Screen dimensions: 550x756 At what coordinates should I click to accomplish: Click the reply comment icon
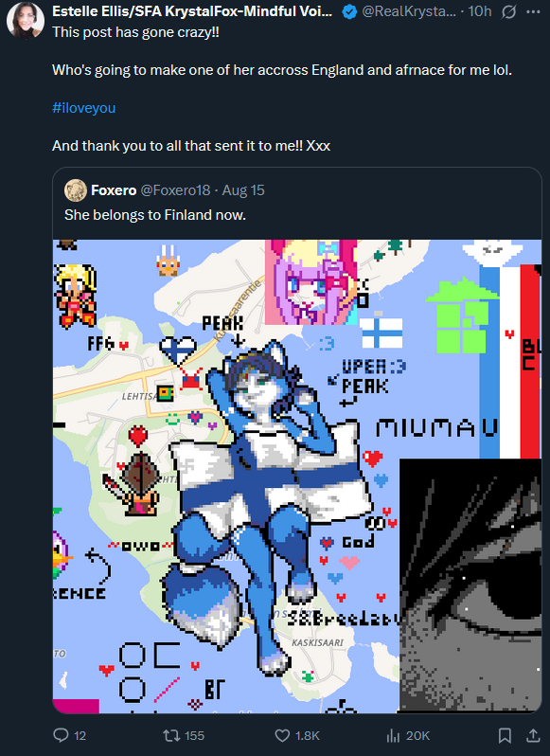61,735
